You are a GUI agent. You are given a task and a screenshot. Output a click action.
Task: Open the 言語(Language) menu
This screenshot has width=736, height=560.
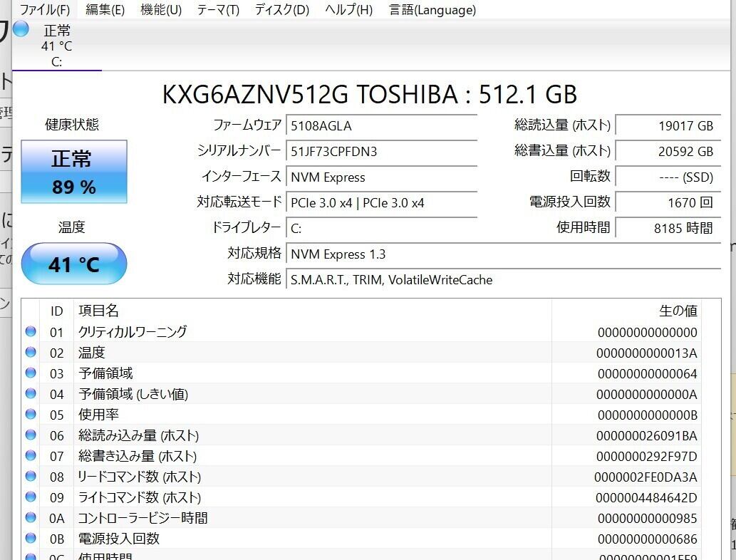432,9
